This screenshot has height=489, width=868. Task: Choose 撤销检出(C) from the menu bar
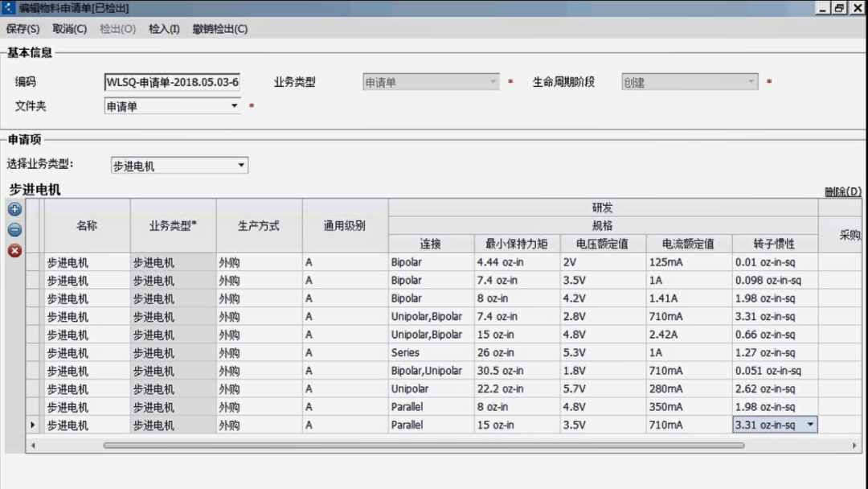219,29
